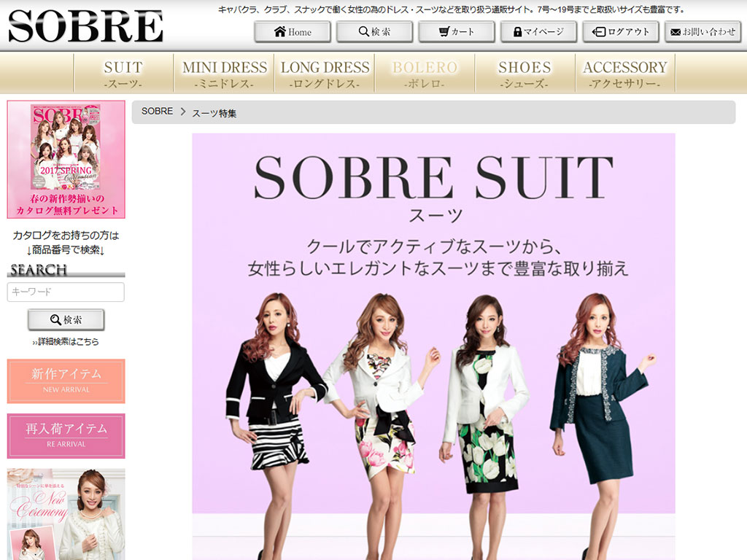This screenshot has width=747, height=560.
Task: Open マイページ with the lock icon
Action: click(x=538, y=32)
